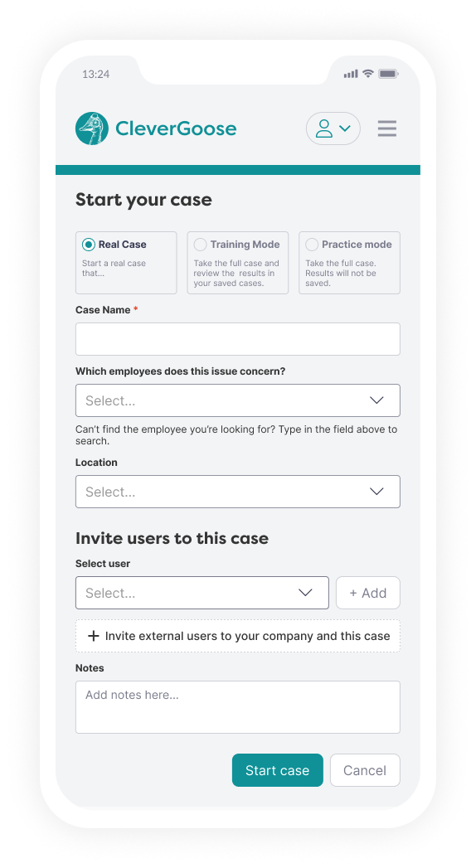The height and width of the screenshot is (868, 476).
Task: Click the + Add user button
Action: pos(368,593)
